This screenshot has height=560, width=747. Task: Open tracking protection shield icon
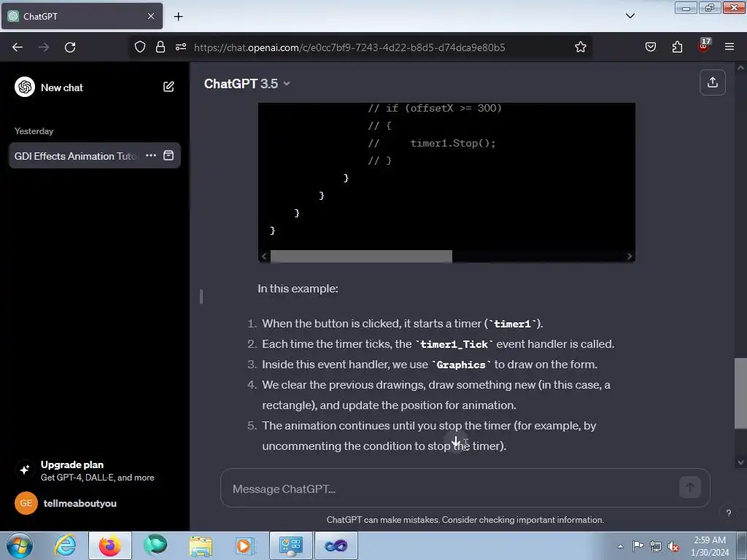[139, 47]
